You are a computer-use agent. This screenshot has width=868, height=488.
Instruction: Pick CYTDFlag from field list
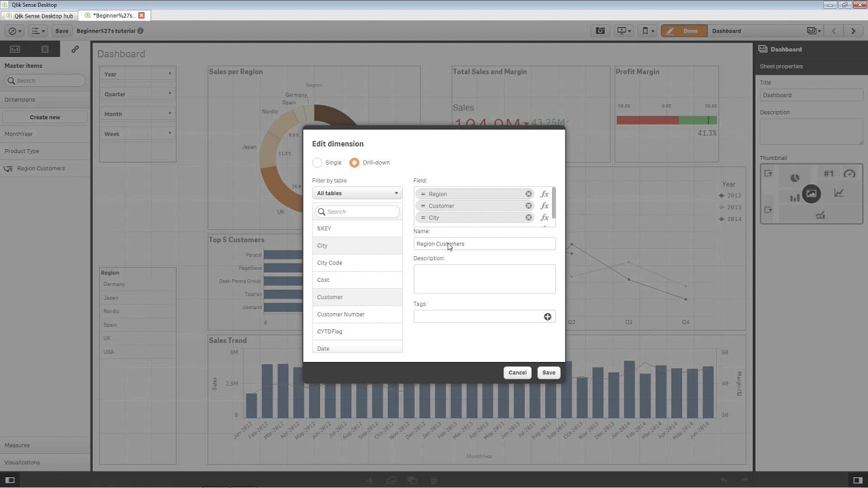357,331
